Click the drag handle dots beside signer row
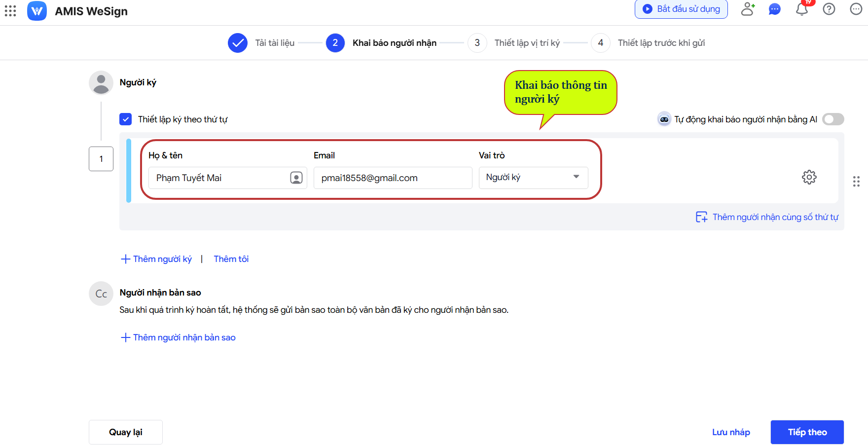Screen dimensions: 868x447 [856, 182]
